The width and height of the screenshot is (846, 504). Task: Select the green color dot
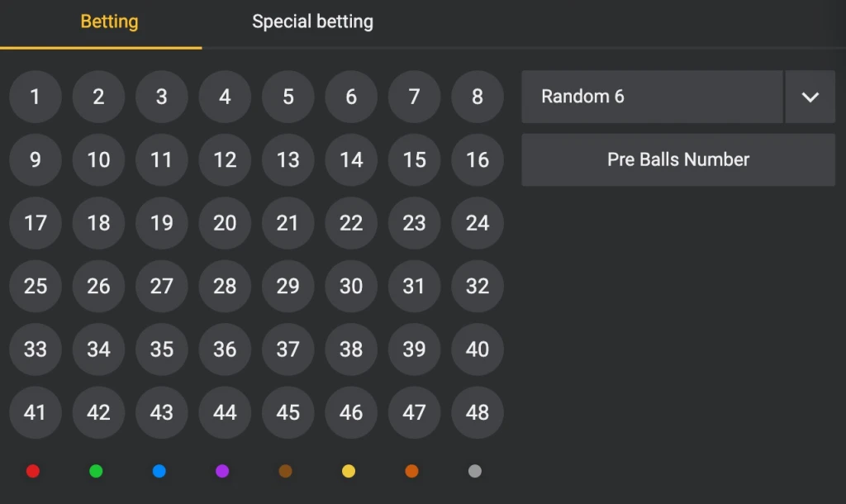click(96, 471)
